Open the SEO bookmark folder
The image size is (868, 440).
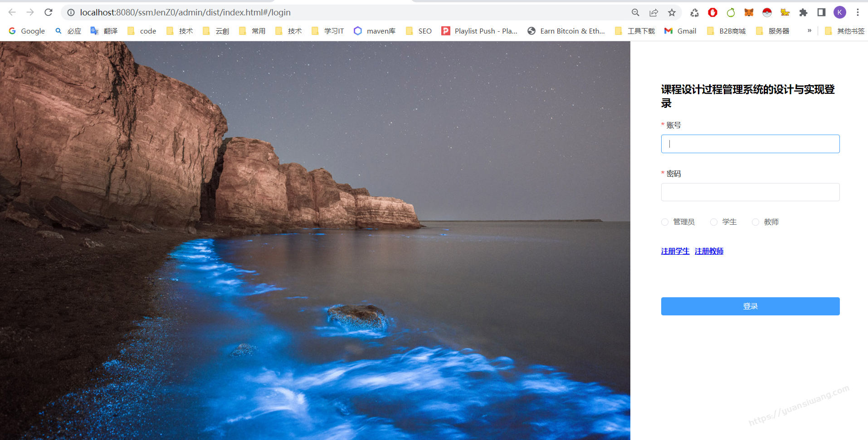419,31
